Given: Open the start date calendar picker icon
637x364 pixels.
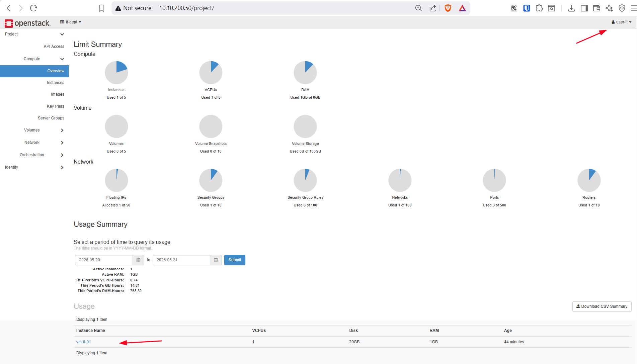Looking at the screenshot, I should (x=138, y=260).
